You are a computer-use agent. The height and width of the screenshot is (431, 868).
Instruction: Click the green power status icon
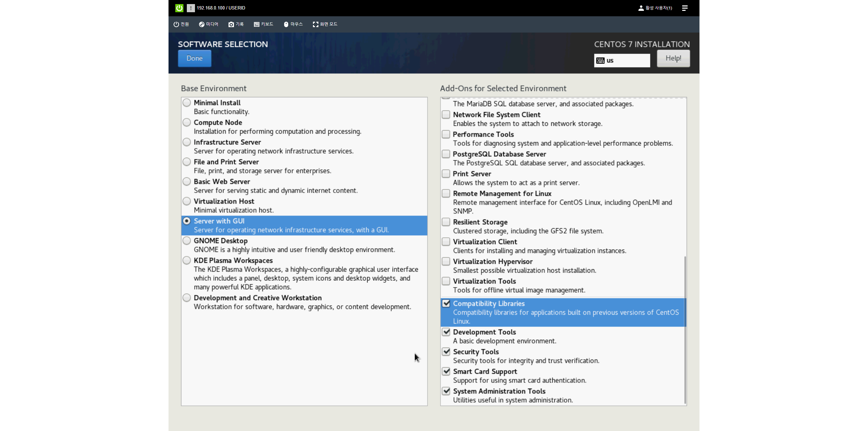179,8
